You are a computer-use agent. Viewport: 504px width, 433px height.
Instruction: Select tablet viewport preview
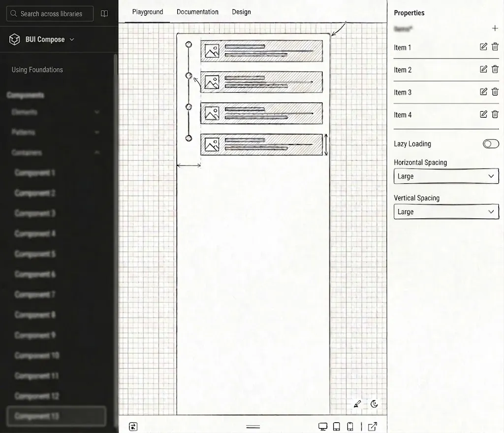pos(337,427)
